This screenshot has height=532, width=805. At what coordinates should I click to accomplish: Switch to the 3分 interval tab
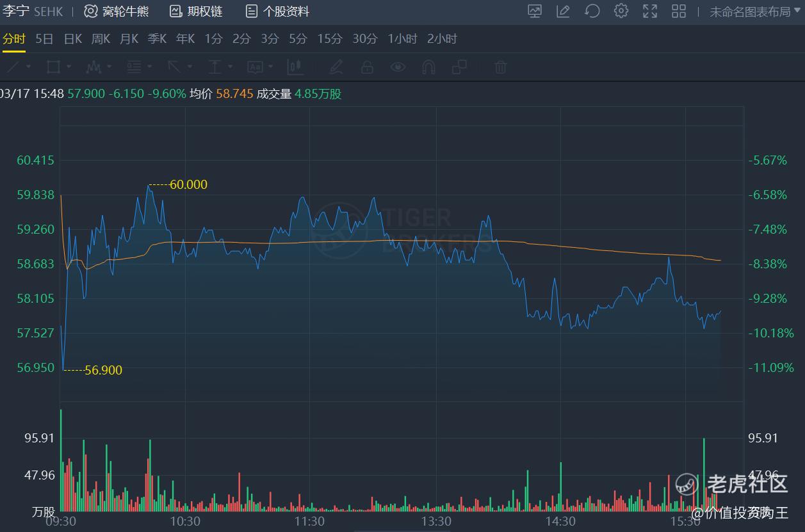(270, 39)
